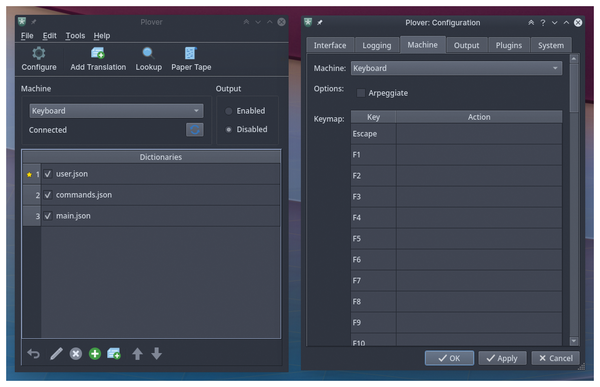The height and width of the screenshot is (387, 600).
Task: Click the Plover icon in Configuration titlebar
Action: tap(308, 22)
